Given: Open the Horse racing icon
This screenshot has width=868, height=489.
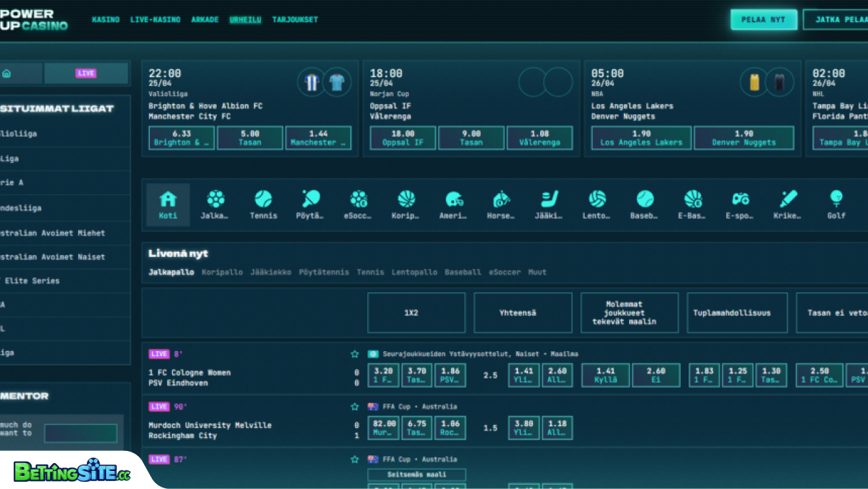Looking at the screenshot, I should (x=501, y=205).
